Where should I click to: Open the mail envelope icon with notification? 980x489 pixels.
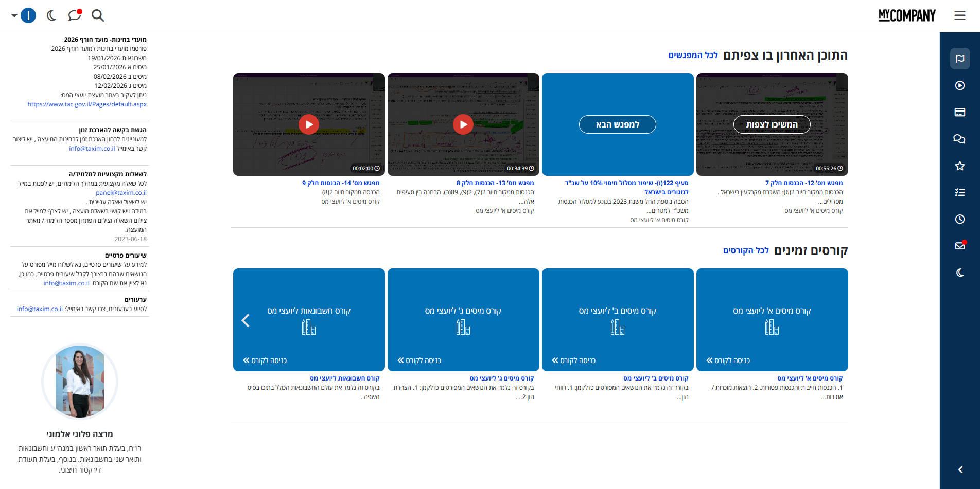959,246
